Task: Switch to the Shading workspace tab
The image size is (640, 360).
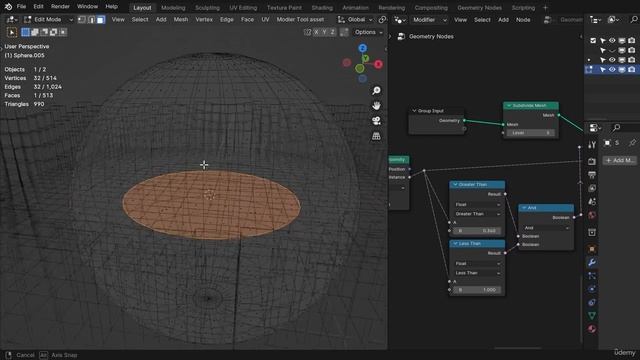Action: point(322,8)
